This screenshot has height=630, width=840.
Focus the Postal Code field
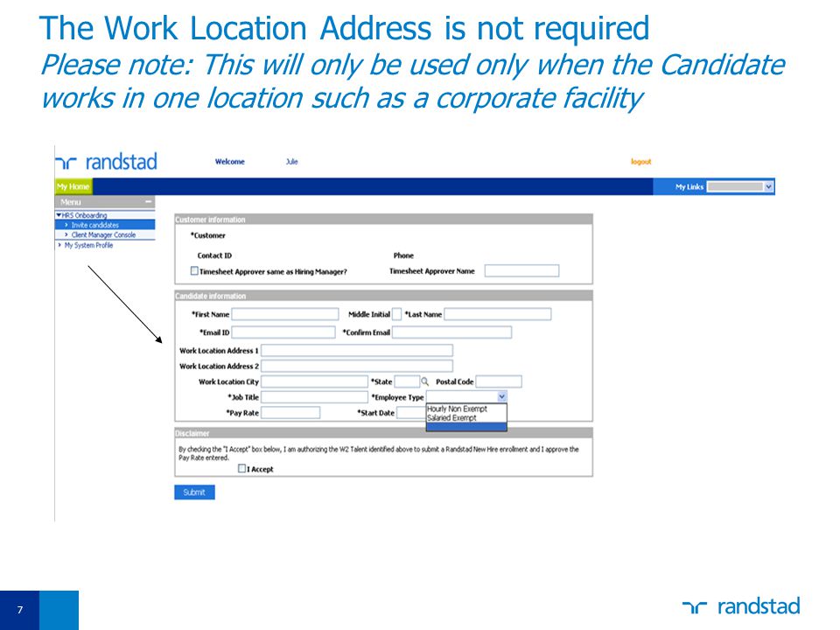click(499, 381)
